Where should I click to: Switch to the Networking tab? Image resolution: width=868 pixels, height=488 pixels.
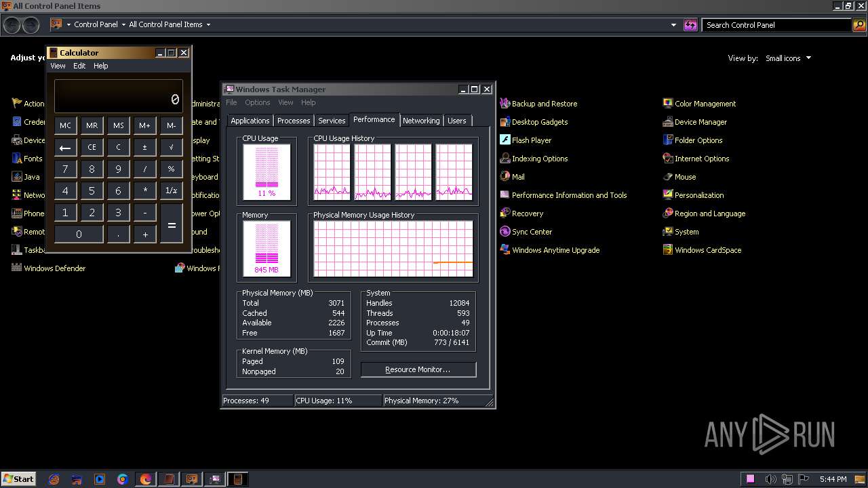[x=421, y=121]
